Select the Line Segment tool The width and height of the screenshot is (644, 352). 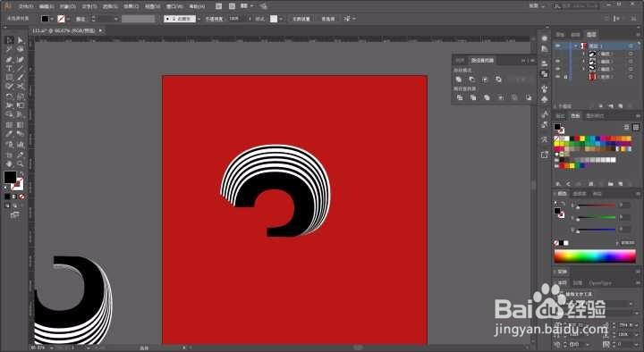tap(20, 69)
